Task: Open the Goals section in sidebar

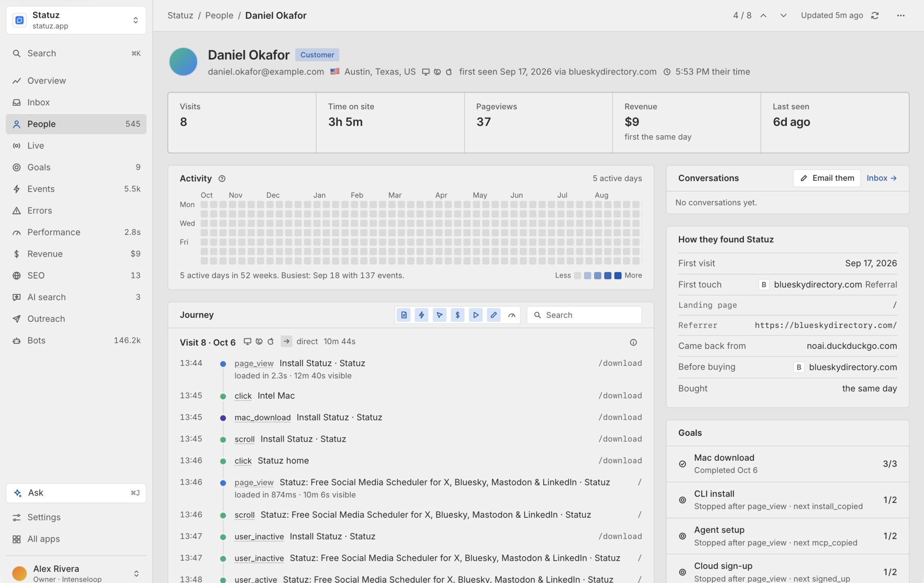Action: pos(76,167)
